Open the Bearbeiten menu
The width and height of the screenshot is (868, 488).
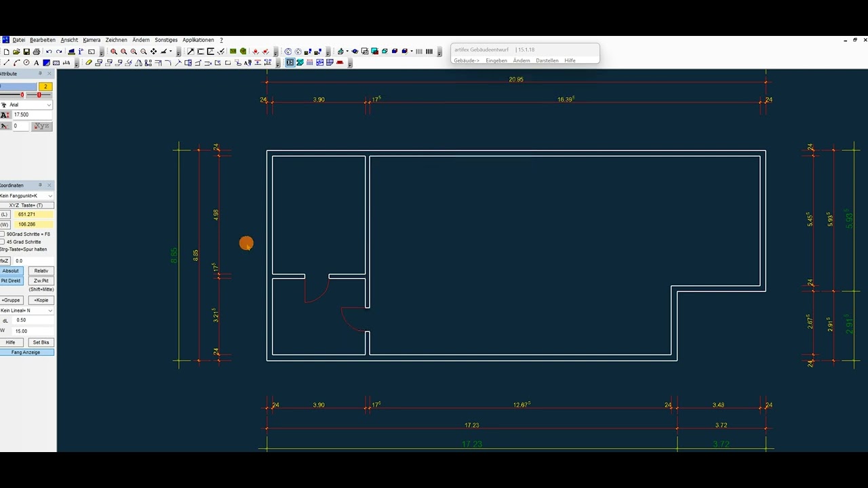point(42,40)
